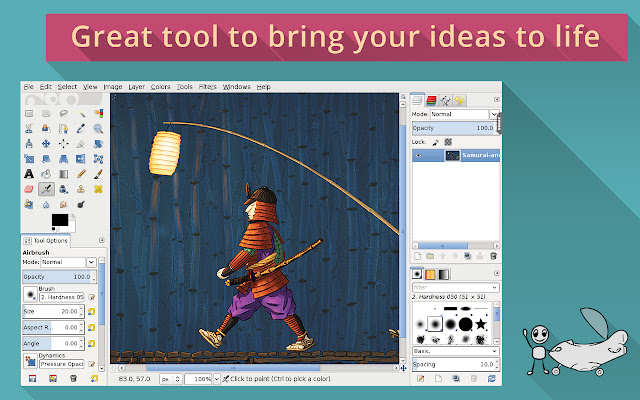Toggle link icon next to Angle field
This screenshot has width=640, height=400.
pyautogui.click(x=91, y=344)
